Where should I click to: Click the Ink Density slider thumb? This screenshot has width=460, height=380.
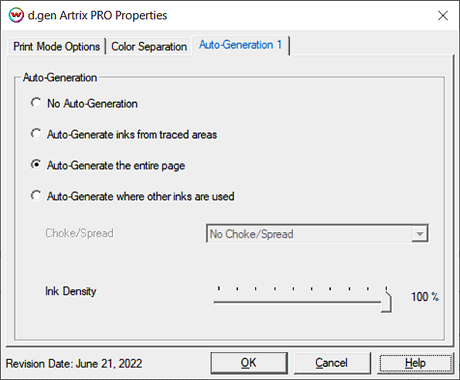pyautogui.click(x=386, y=301)
